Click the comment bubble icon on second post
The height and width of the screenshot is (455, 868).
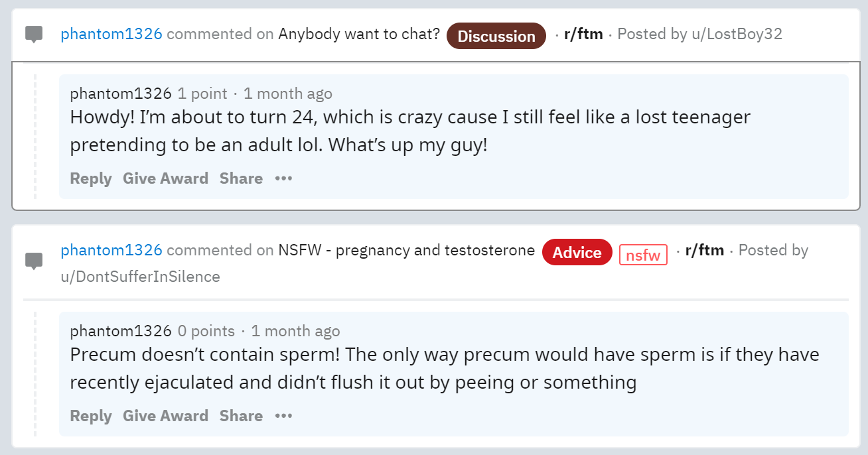[34, 261]
